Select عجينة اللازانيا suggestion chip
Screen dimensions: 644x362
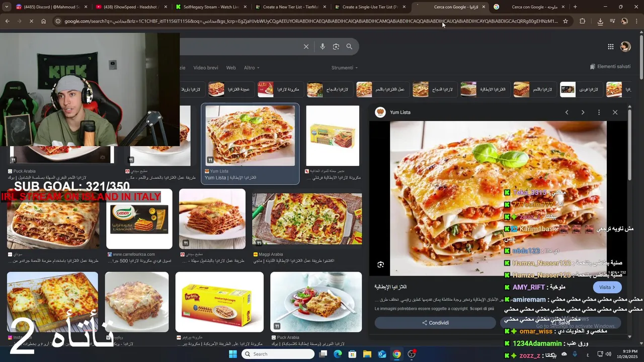tap(230, 89)
